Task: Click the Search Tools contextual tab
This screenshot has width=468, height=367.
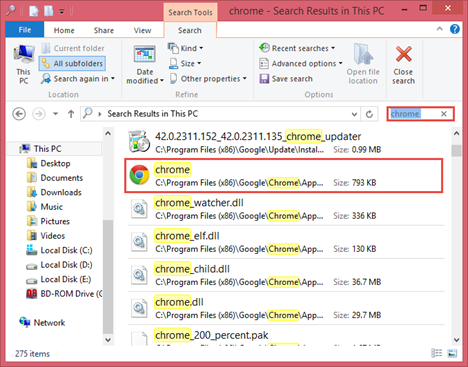Action: (190, 12)
